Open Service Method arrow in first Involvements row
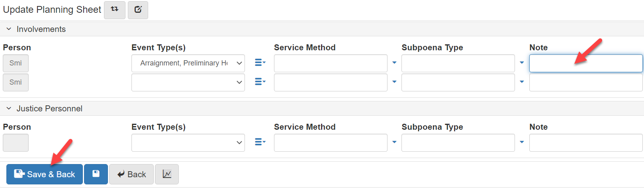 click(394, 63)
